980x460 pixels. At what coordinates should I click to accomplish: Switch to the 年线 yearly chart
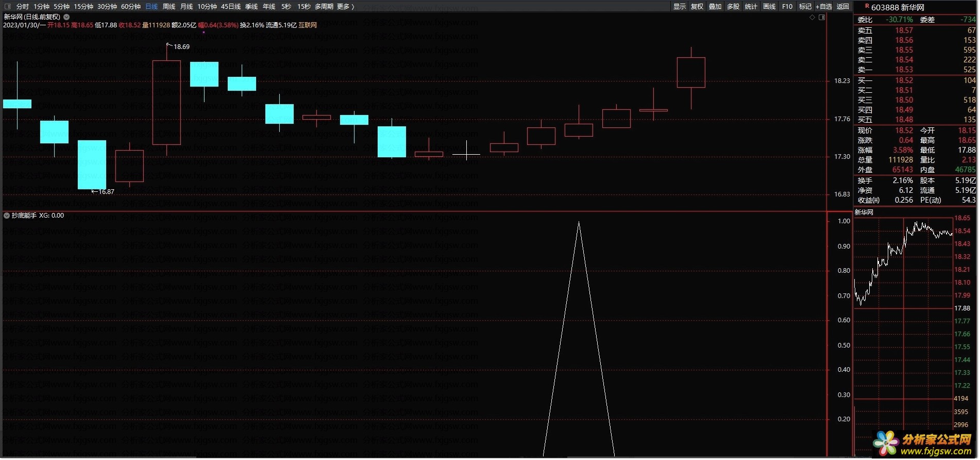tap(269, 7)
